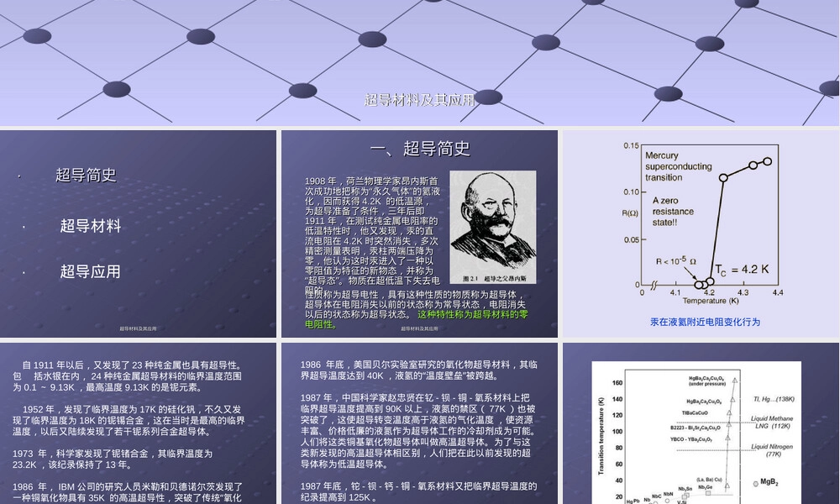
Task: Click the paragraph starting 1986 年，IBM 公司
Action: [x=128, y=492]
